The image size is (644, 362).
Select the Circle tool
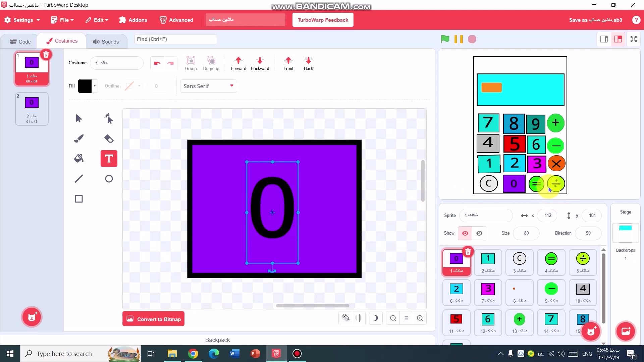(109, 179)
